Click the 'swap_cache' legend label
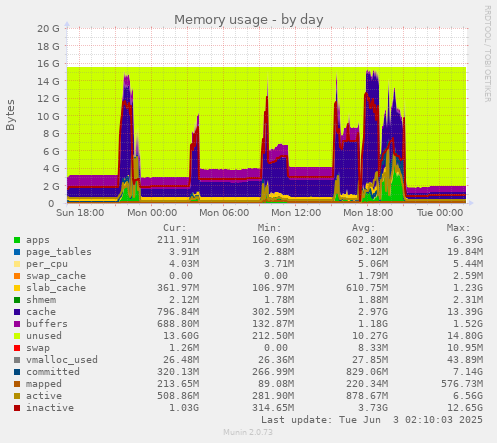The width and height of the screenshot is (497, 443). (x=56, y=276)
